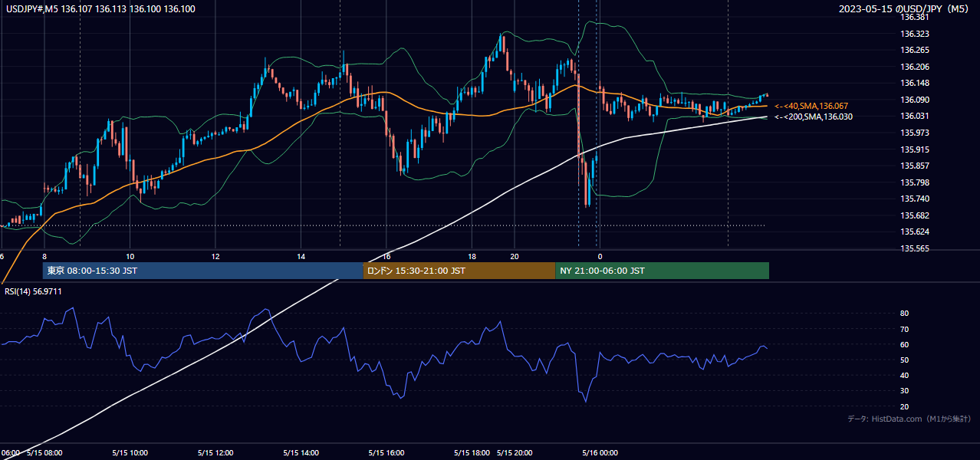
Task: Click RSI scale value 20
Action: click(x=905, y=406)
